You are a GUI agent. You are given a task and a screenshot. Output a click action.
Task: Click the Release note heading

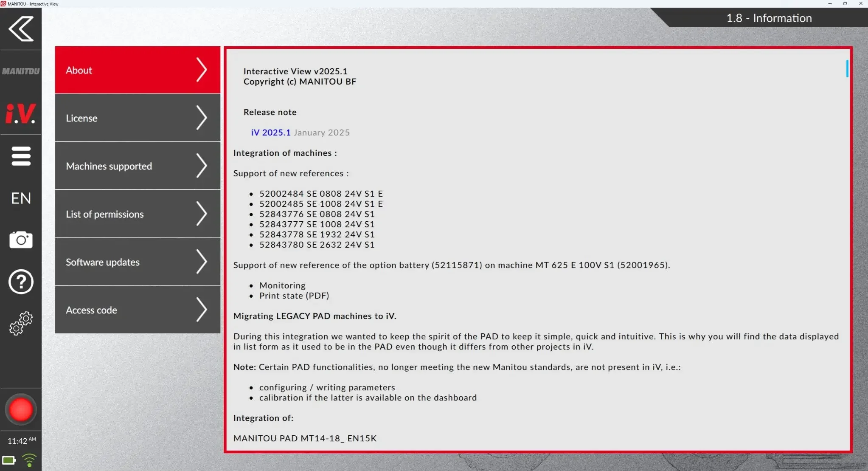270,112
